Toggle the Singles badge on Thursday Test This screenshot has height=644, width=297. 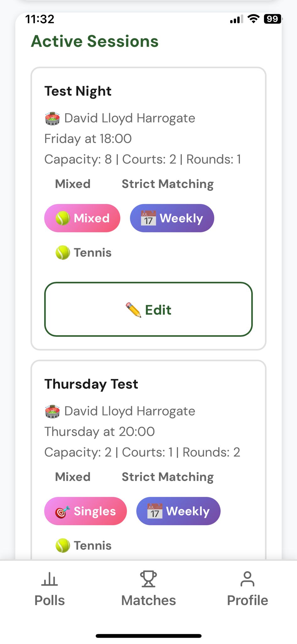pos(85,511)
